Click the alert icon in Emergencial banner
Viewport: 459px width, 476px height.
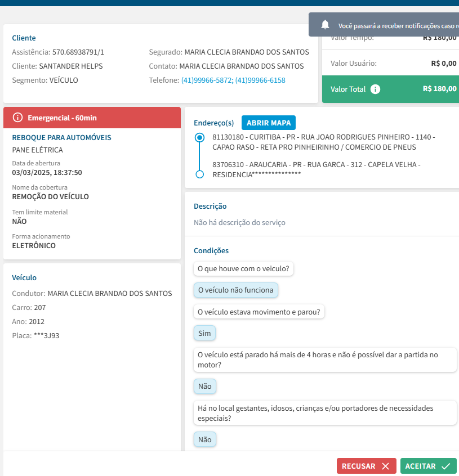pos(17,118)
